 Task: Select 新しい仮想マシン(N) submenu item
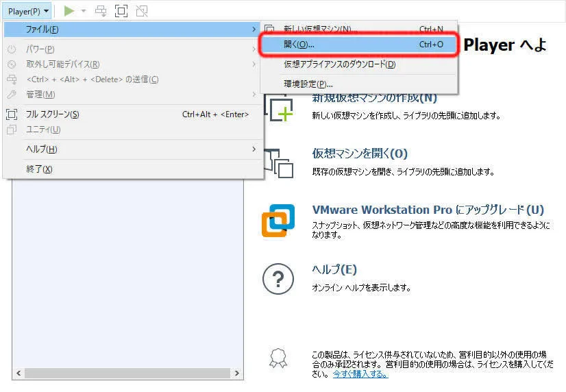click(359, 29)
